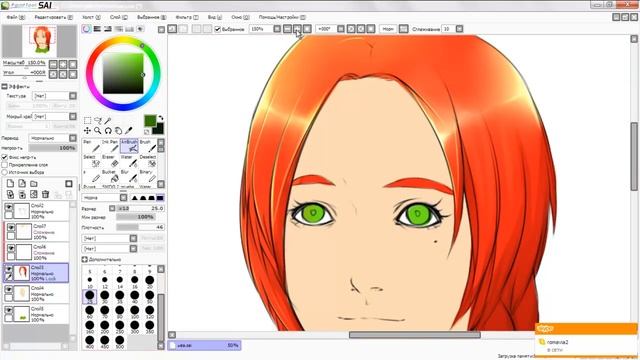Create a new layer folder
The height and width of the screenshot is (360, 640).
click(x=34, y=184)
